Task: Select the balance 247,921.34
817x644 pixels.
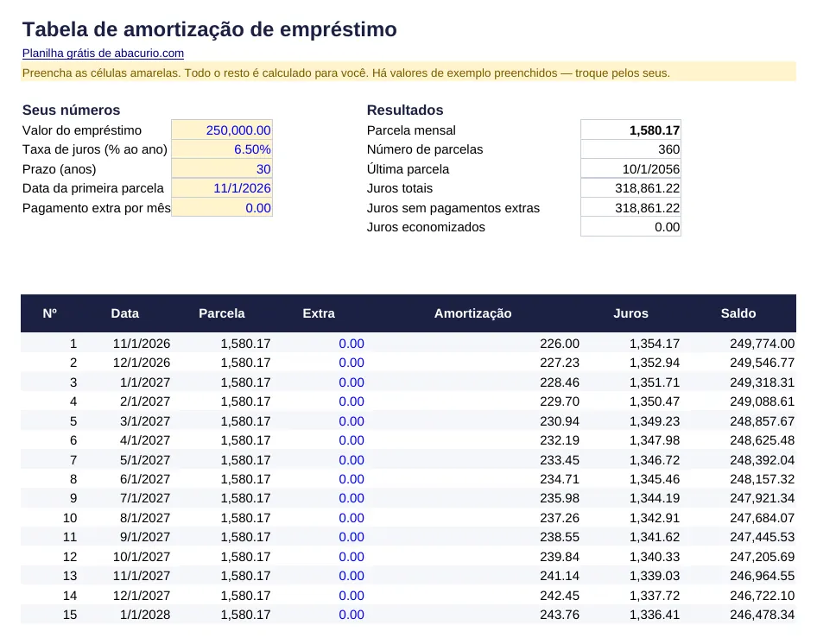Action: [x=762, y=498]
